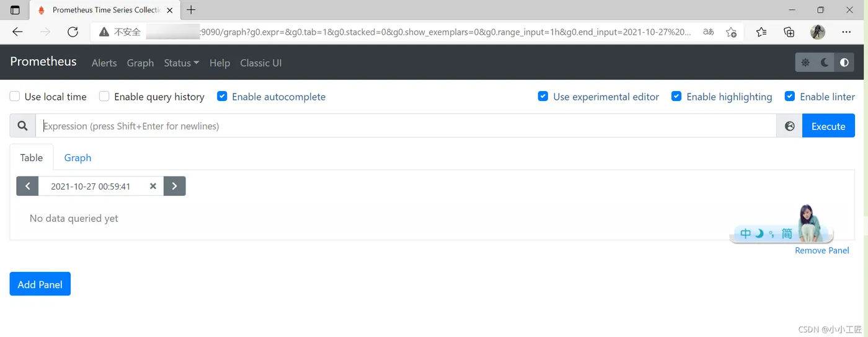Toggle Enable autocomplete checkbox
This screenshot has width=868, height=337.
222,96
